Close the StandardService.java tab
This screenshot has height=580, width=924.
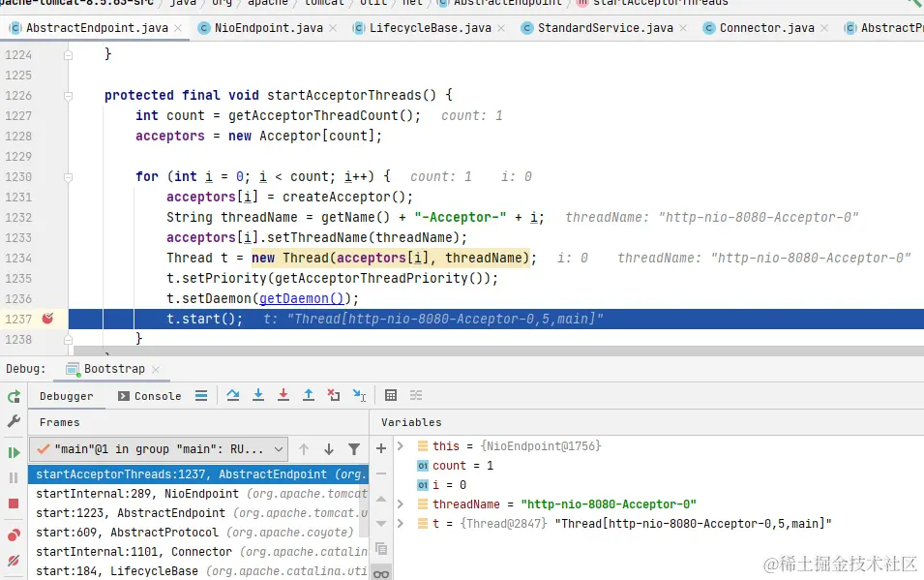tap(683, 28)
